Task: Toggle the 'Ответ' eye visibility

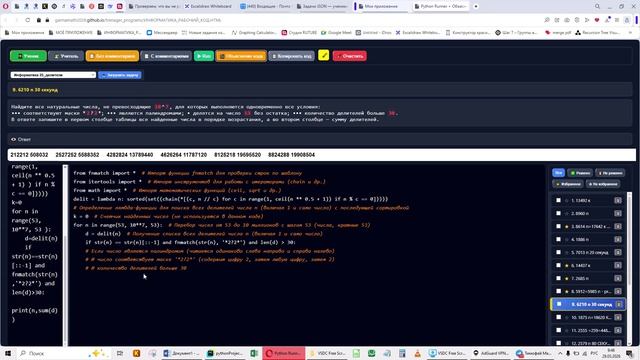Action: coord(13,139)
